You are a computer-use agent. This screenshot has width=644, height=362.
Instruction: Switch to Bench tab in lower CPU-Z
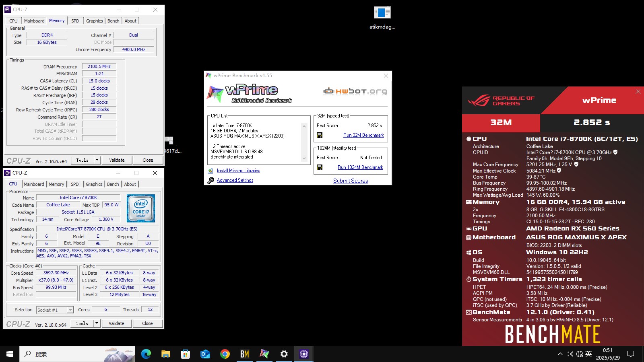click(x=113, y=184)
